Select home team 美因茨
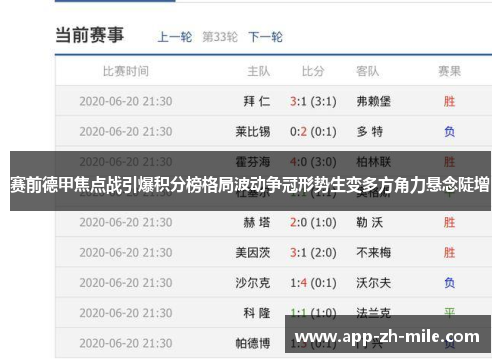This screenshot has width=500, height=362. (253, 253)
